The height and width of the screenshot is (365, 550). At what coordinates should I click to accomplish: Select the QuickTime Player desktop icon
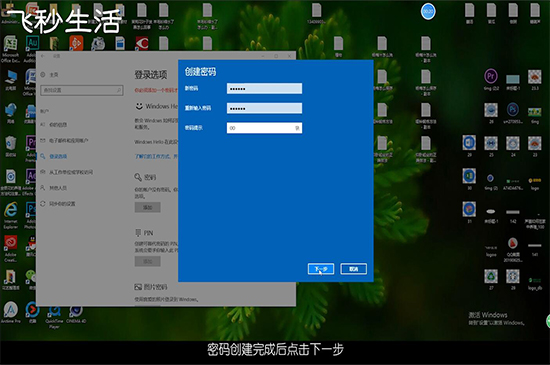point(54,316)
